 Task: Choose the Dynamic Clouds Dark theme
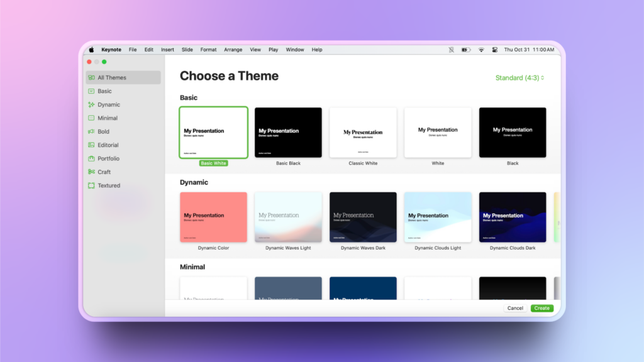point(513,217)
